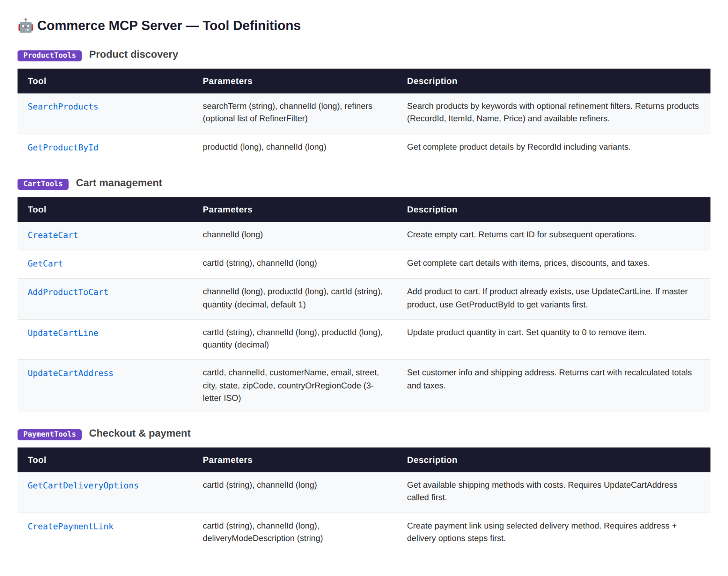Click the Parameters header in the ProductTools table
Image resolution: width=728 pixels, height=576 pixels.
point(228,81)
